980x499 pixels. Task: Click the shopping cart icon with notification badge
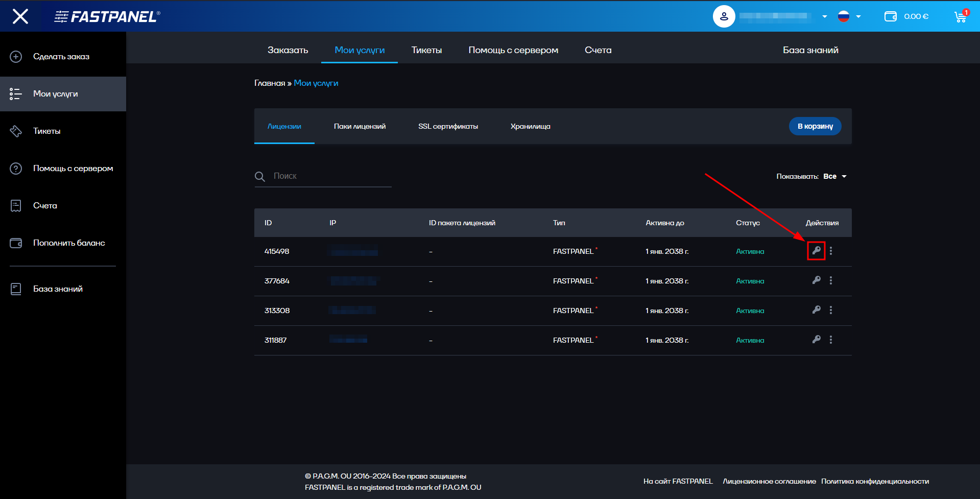960,16
